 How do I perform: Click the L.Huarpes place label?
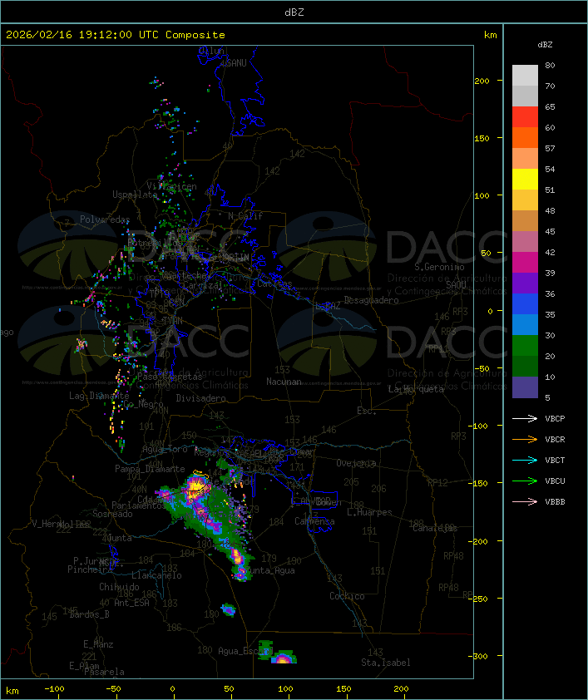pos(369,512)
